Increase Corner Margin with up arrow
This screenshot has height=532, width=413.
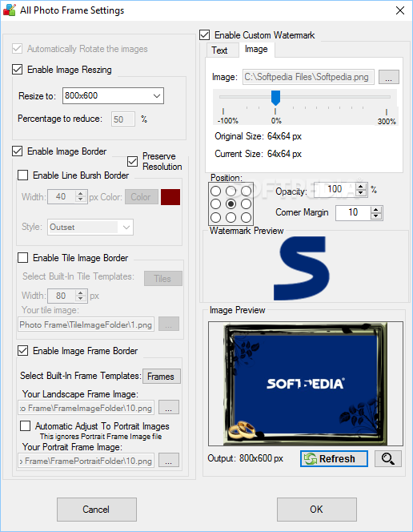[375, 210]
